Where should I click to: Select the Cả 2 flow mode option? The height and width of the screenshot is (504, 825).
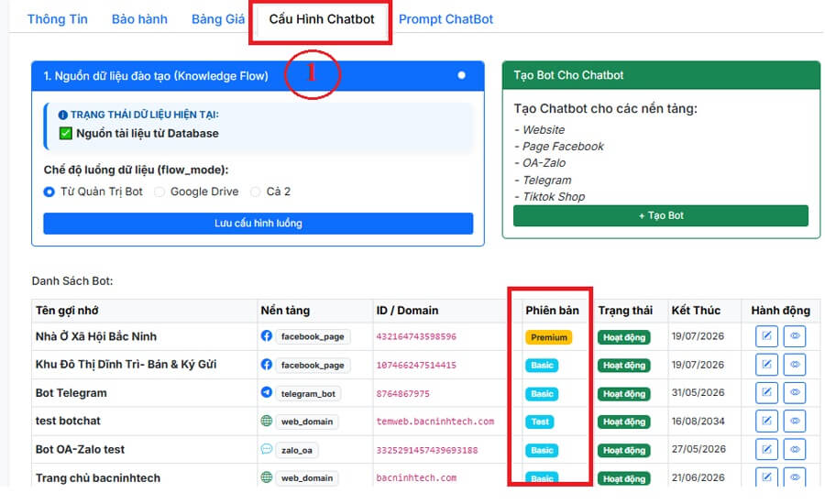coord(255,192)
